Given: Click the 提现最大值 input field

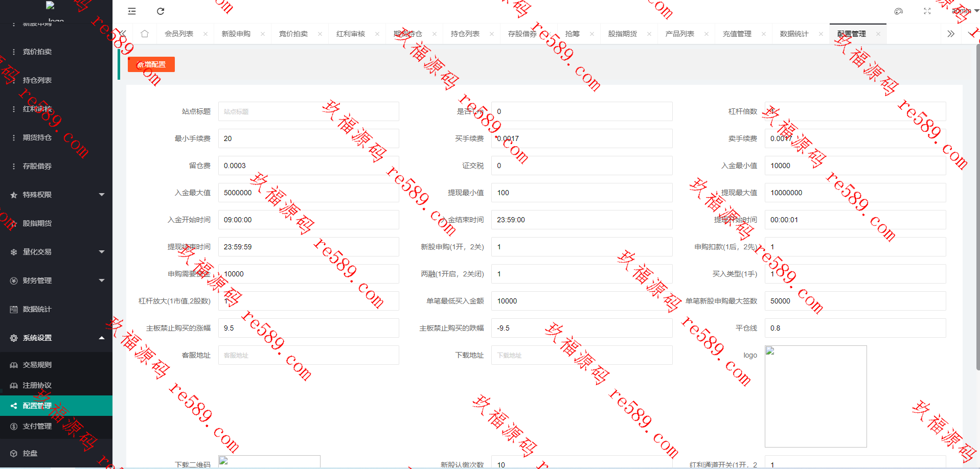Looking at the screenshot, I should [x=855, y=193].
